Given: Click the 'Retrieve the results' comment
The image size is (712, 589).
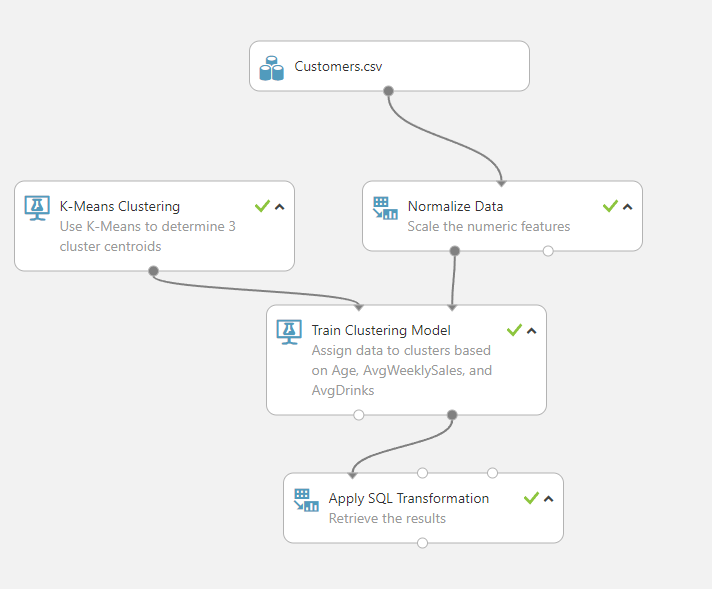Looking at the screenshot, I should click(x=387, y=518).
